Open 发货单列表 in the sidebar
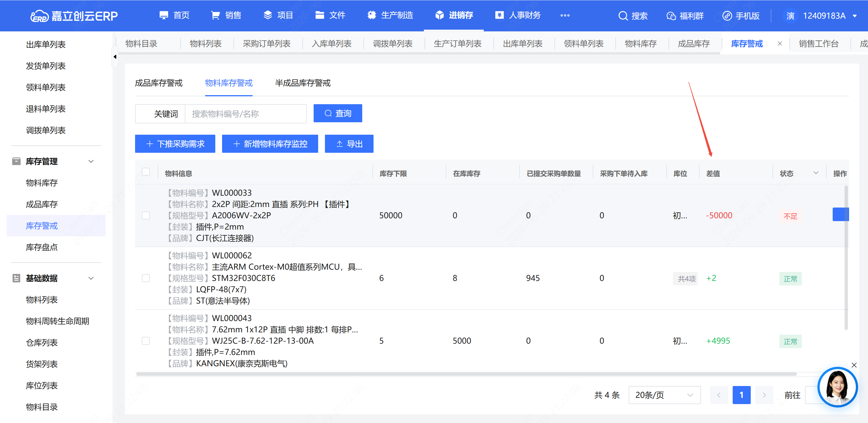The image size is (868, 423). coord(45,66)
